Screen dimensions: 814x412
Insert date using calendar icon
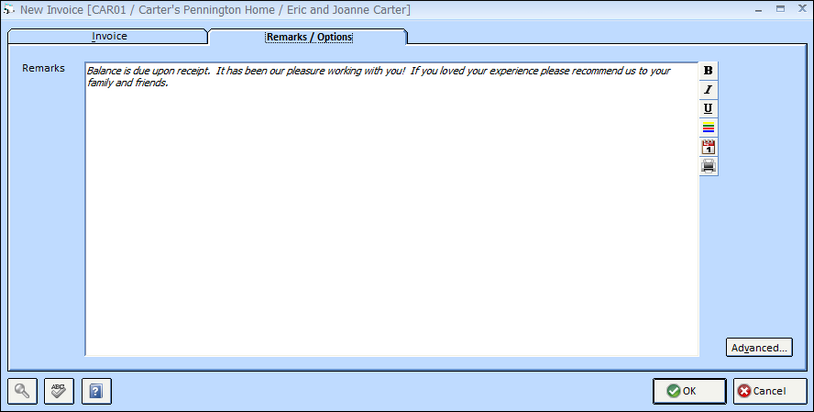click(708, 147)
